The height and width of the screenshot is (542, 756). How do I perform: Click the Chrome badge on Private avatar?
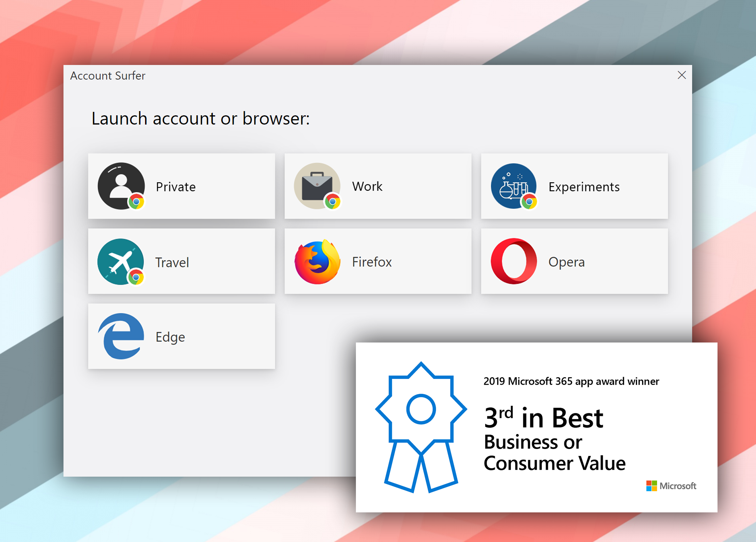[136, 201]
